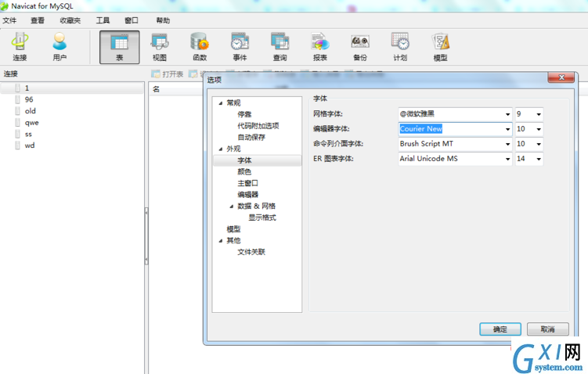Open the 命令列介面字体 font dropdown arrow
Image resolution: width=588 pixels, height=374 pixels.
coord(507,144)
